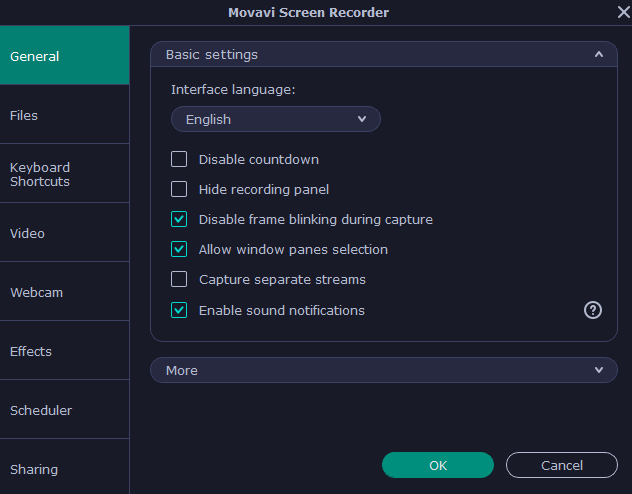
Task: Click the Capture separate streams label
Action: (x=282, y=280)
